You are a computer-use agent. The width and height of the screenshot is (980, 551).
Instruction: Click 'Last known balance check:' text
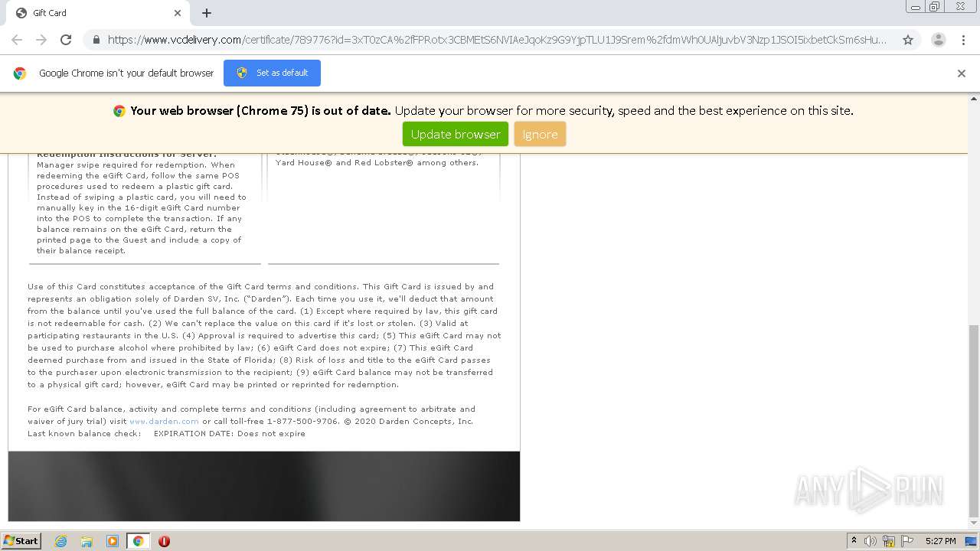pyautogui.click(x=84, y=433)
